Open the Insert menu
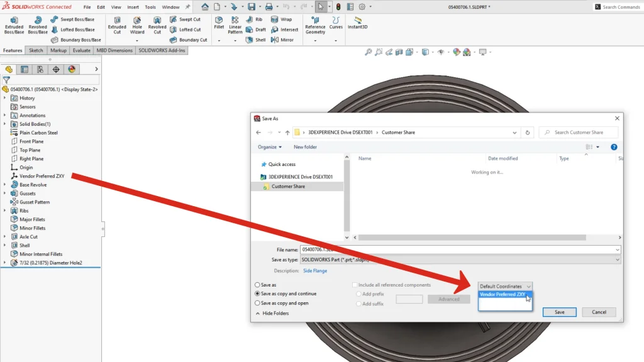Screen dimensions: 644x362 [133, 7]
